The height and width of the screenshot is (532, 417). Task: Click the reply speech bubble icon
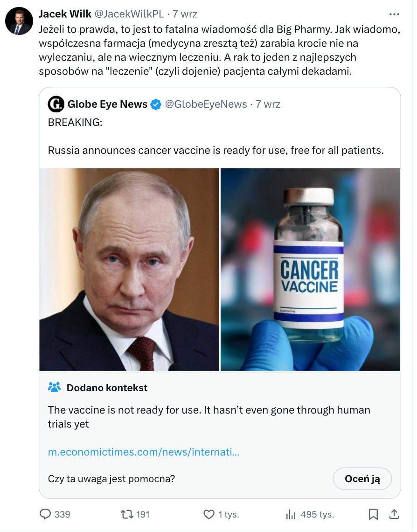pyautogui.click(x=46, y=514)
